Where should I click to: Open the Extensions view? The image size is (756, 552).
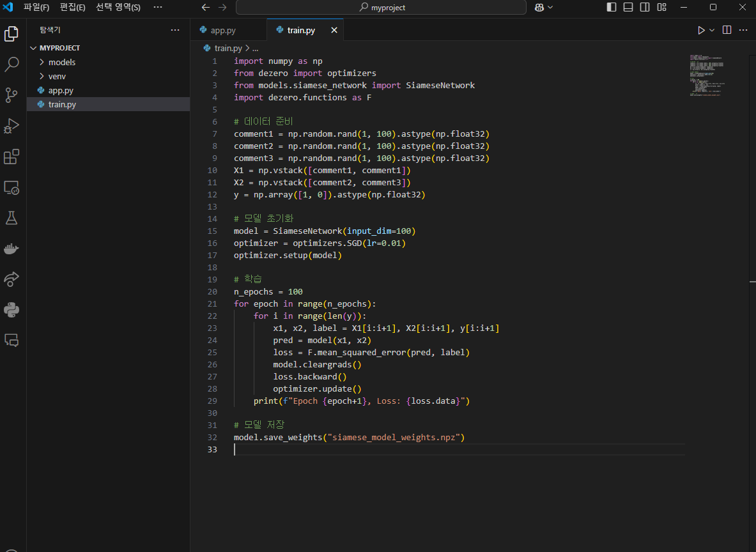[x=12, y=157]
